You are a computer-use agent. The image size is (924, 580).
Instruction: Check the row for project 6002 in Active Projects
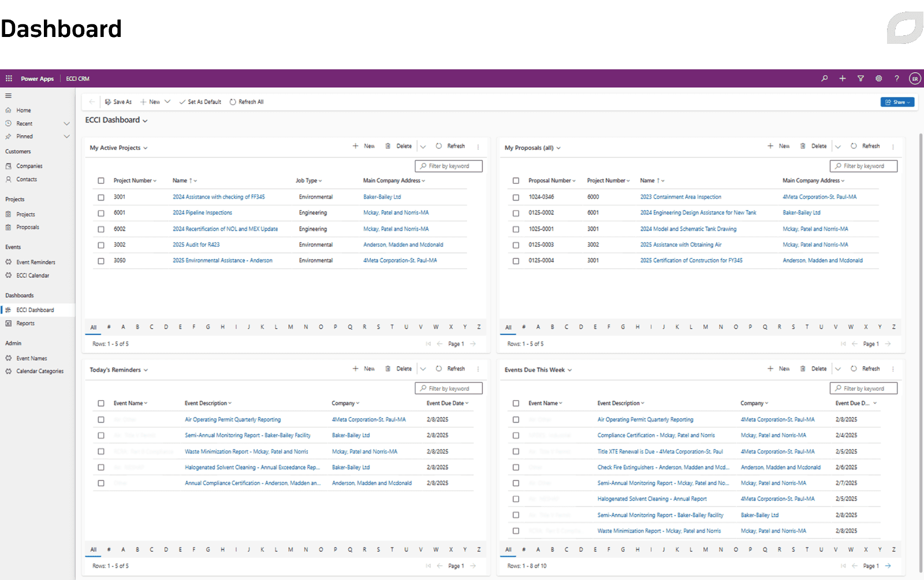[x=101, y=229]
